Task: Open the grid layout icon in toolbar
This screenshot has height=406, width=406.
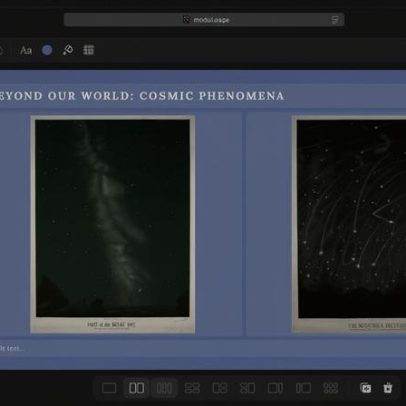Action: pos(88,50)
